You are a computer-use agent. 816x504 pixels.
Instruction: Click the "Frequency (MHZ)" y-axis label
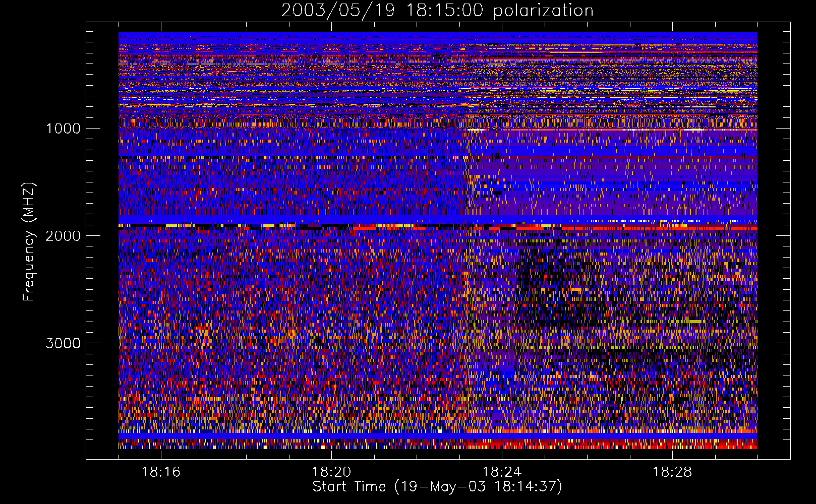click(x=29, y=242)
